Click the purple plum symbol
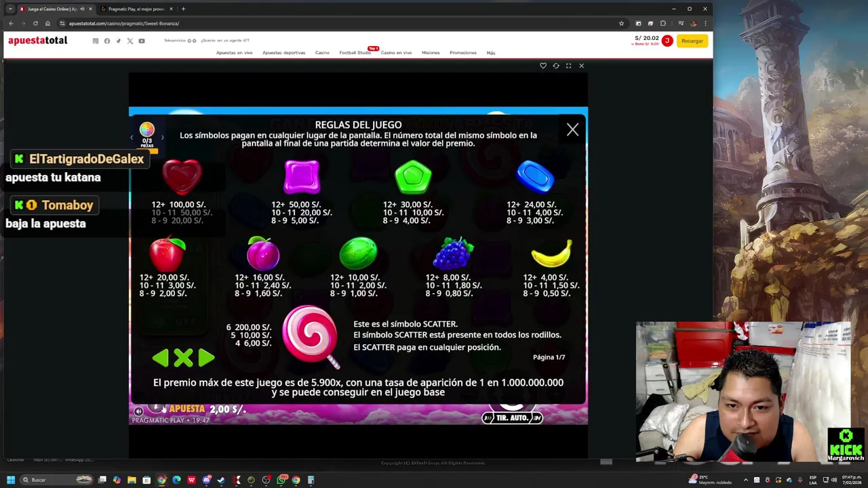Viewport: 868px width, 488px height. point(263,253)
